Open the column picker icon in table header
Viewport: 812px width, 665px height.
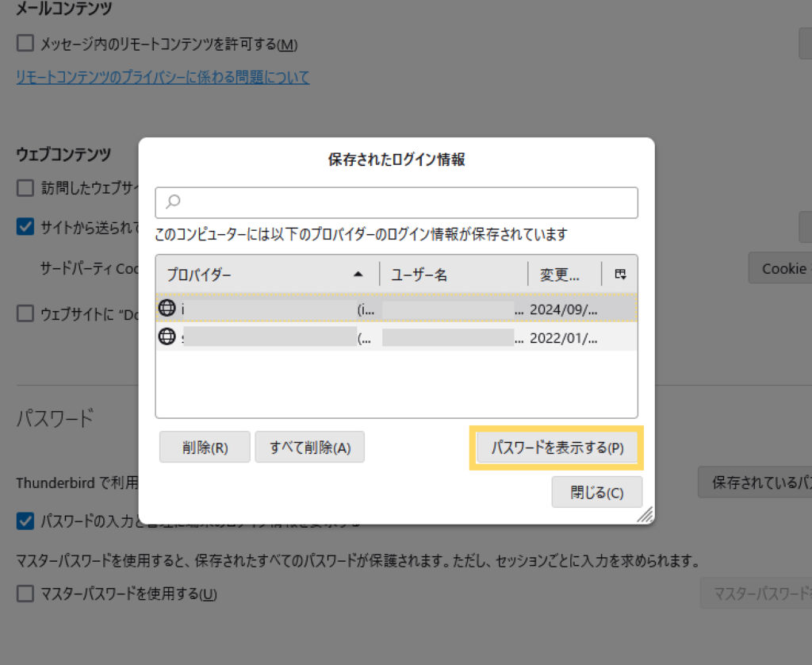[620, 275]
